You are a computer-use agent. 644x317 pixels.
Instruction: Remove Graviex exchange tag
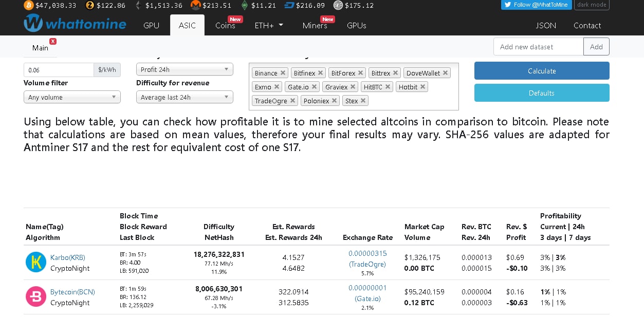353,87
